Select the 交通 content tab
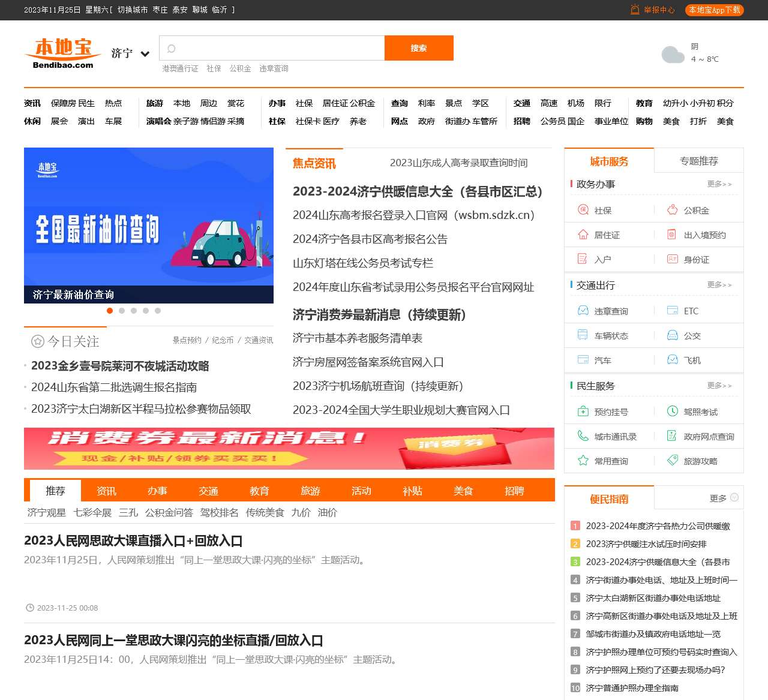Screen dimensions: 768x700 [208, 491]
